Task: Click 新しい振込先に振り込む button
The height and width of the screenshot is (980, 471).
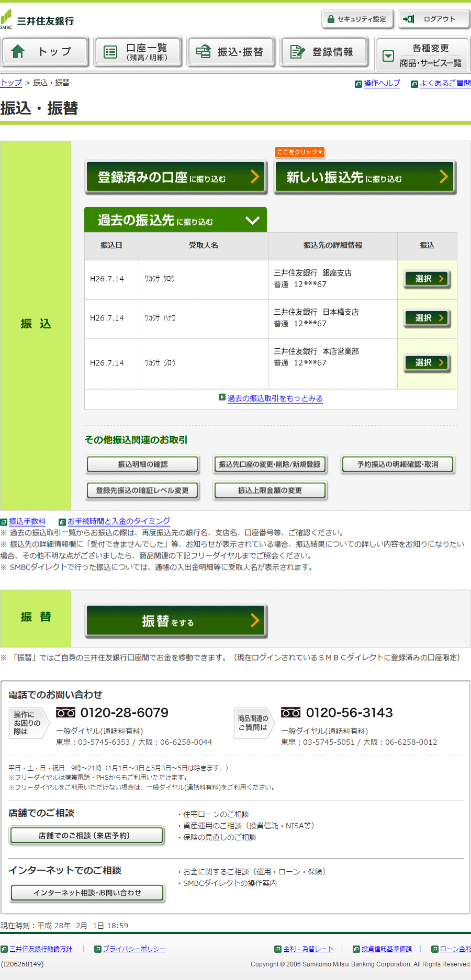Action: (365, 177)
